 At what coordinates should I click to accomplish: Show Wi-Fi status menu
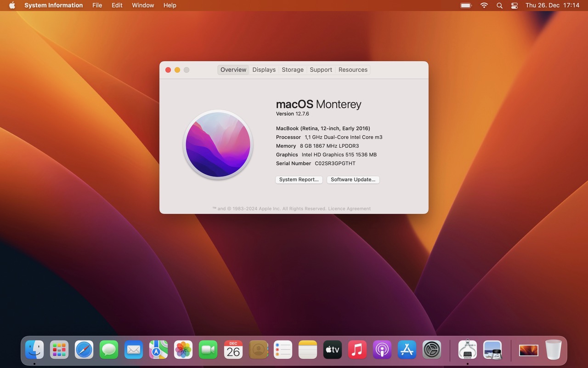(484, 6)
